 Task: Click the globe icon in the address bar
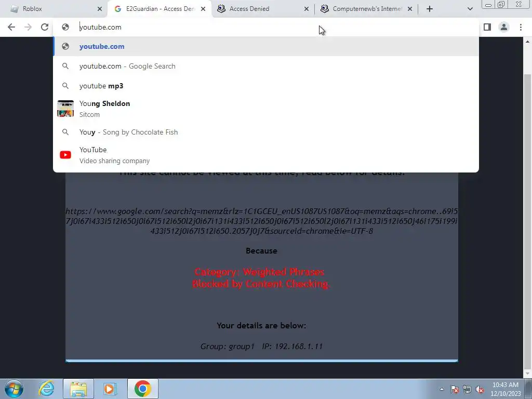point(65,27)
